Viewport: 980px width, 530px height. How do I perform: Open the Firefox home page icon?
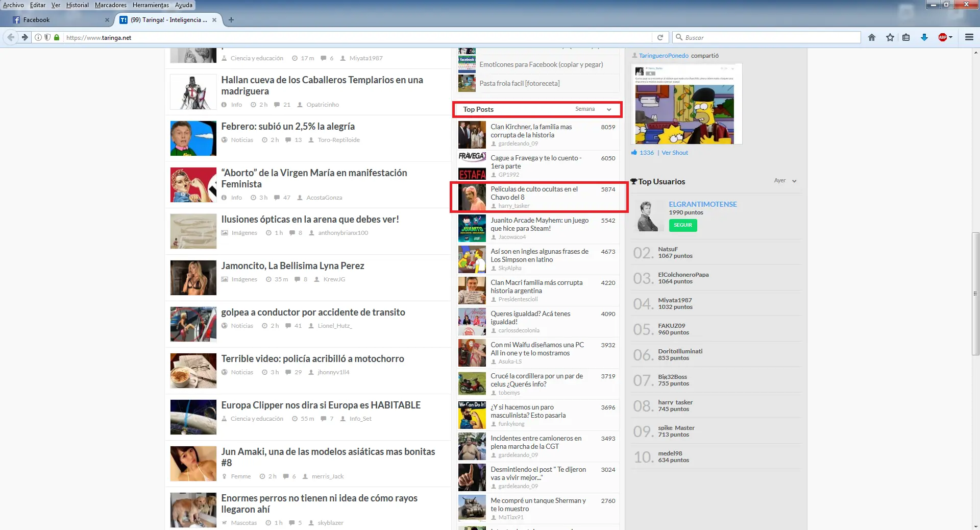point(872,37)
